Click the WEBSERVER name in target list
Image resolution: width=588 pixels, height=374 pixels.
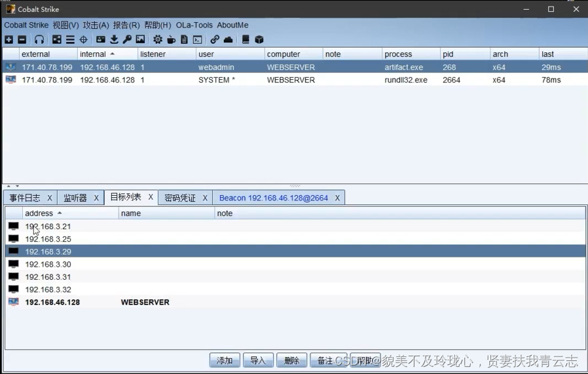click(x=145, y=302)
